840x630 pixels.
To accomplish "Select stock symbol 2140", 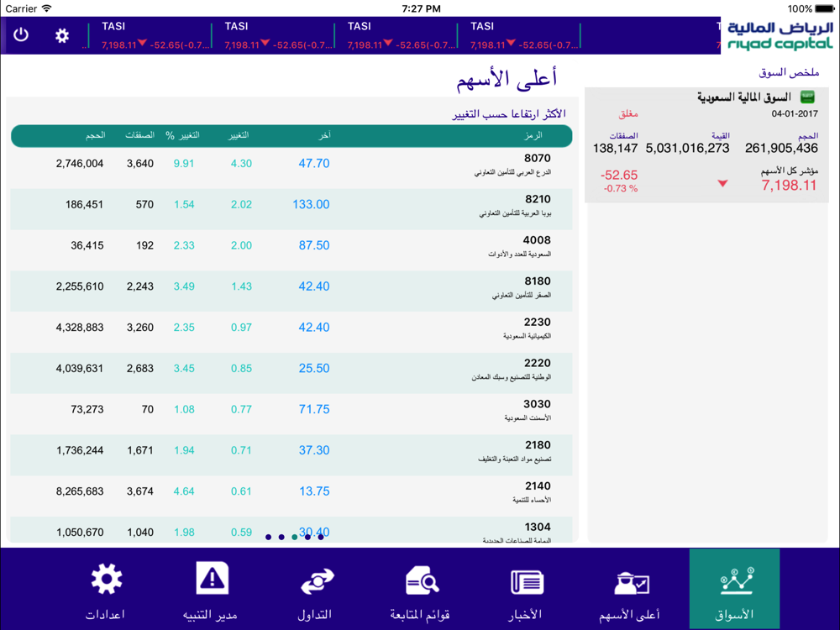I will pos(538,486).
